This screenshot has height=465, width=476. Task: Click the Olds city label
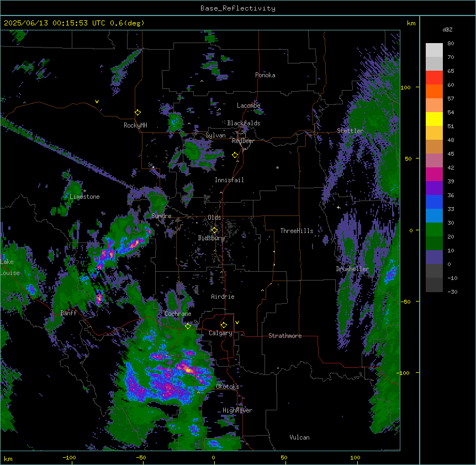point(214,218)
